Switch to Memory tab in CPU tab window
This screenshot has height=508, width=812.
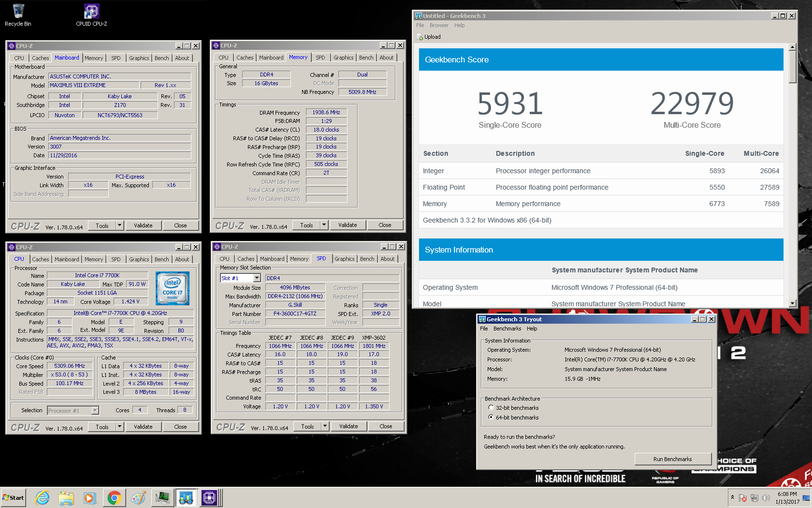[x=94, y=259]
